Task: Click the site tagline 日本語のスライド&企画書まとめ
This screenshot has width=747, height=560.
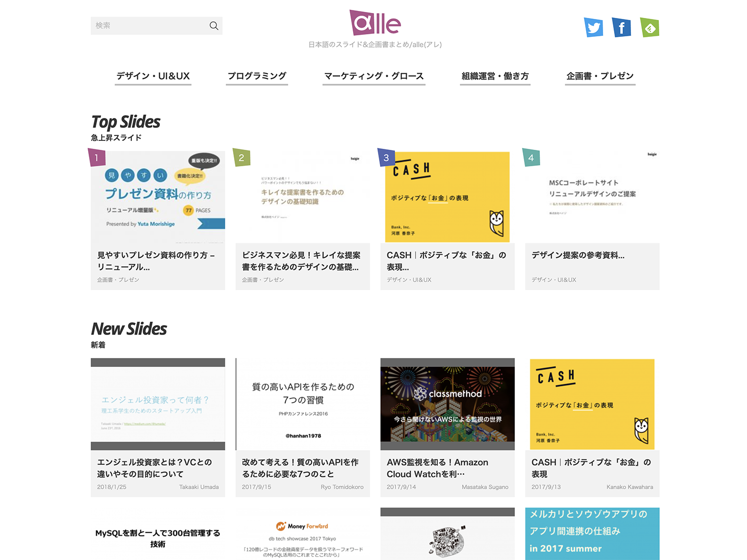Action: click(x=375, y=45)
